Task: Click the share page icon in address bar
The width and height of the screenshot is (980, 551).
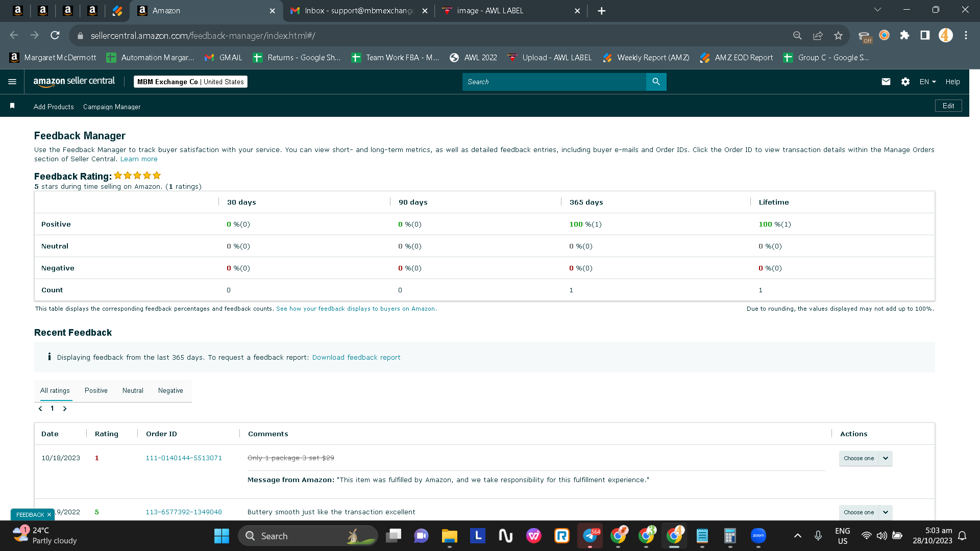Action: pos(818,35)
